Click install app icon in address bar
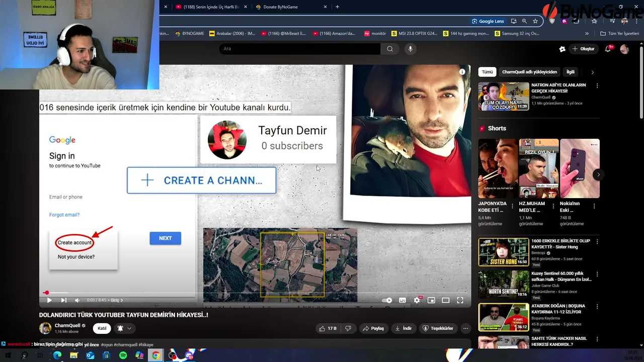This screenshot has height=362, width=644. click(514, 21)
